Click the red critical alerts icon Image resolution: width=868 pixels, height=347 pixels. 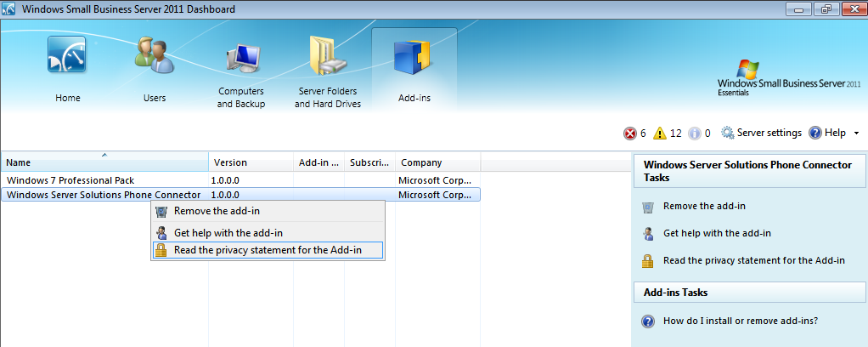(x=630, y=134)
